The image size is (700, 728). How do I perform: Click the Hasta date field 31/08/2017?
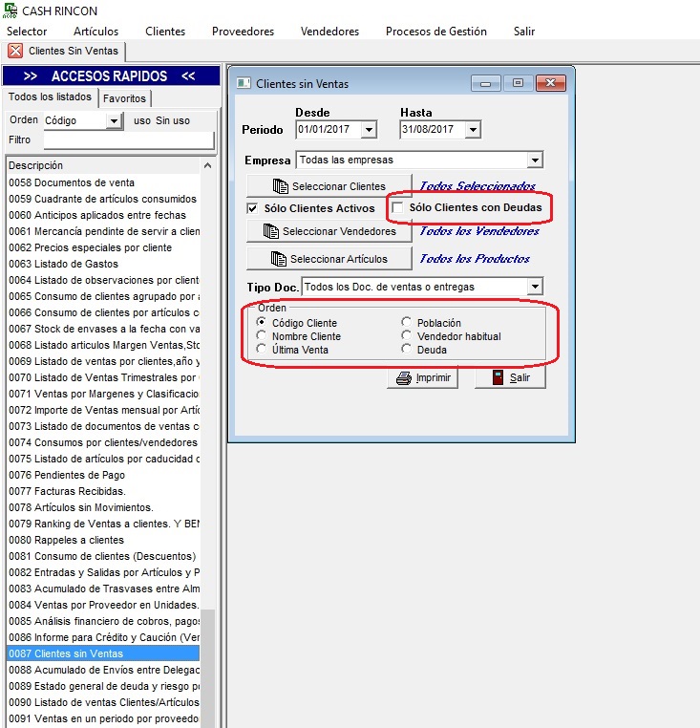[434, 130]
